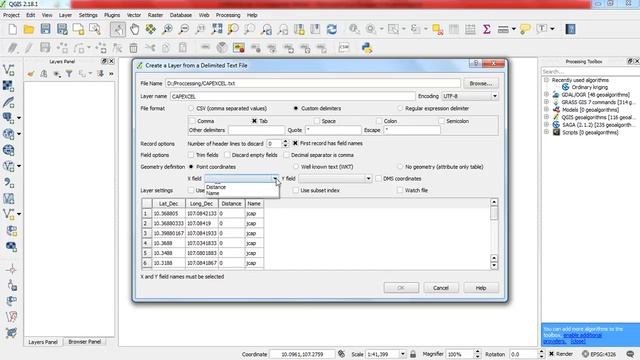The width and height of the screenshot is (640, 360).
Task: Uncheck the Tab delimiter checkbox
Action: coord(254,121)
